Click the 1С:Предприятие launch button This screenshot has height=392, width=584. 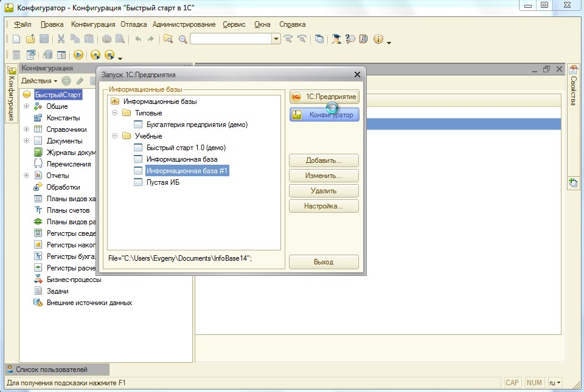click(x=324, y=97)
